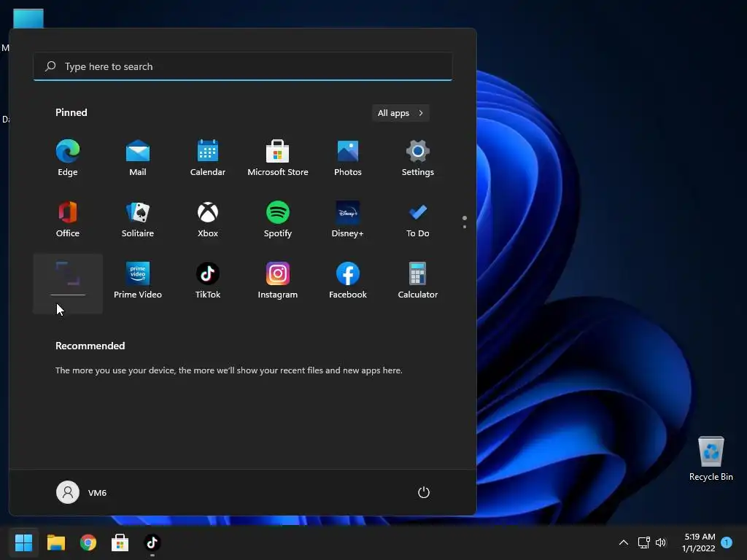
Task: Launch the Office app
Action: 68,219
